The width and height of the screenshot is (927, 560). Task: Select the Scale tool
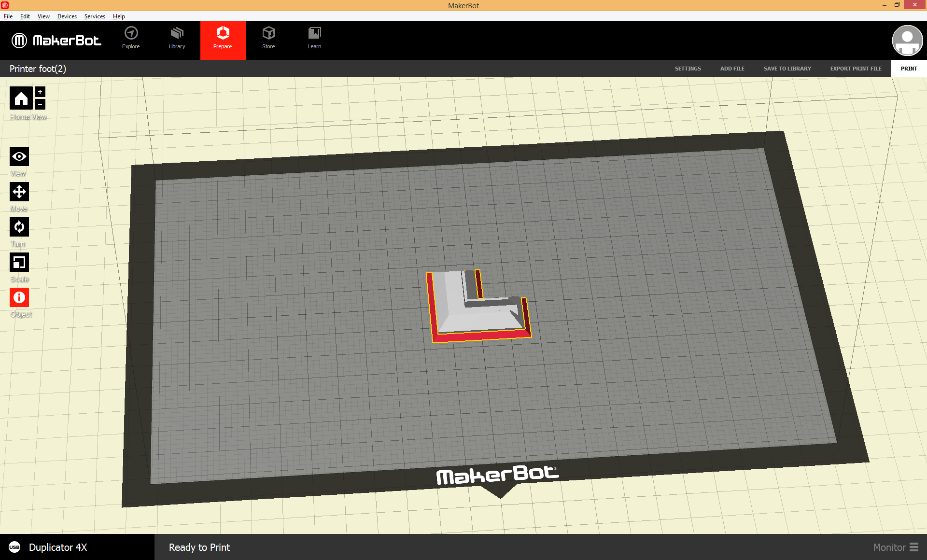pos(19,262)
